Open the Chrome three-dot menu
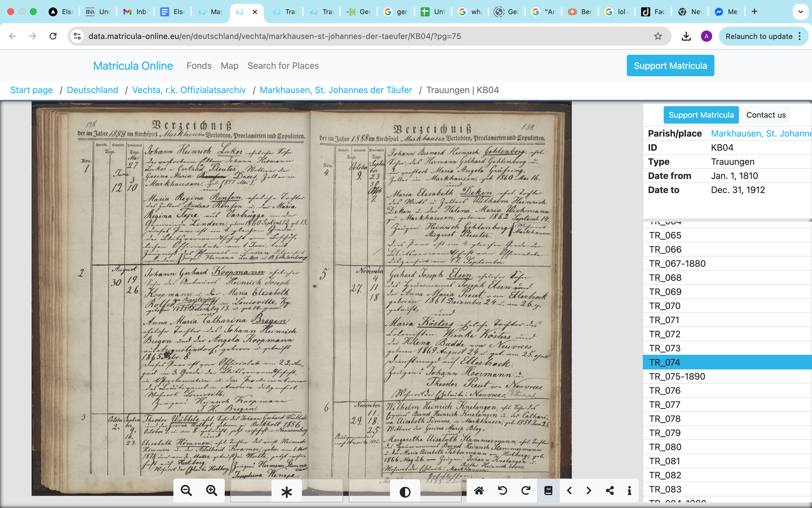The width and height of the screenshot is (812, 508). (800, 36)
